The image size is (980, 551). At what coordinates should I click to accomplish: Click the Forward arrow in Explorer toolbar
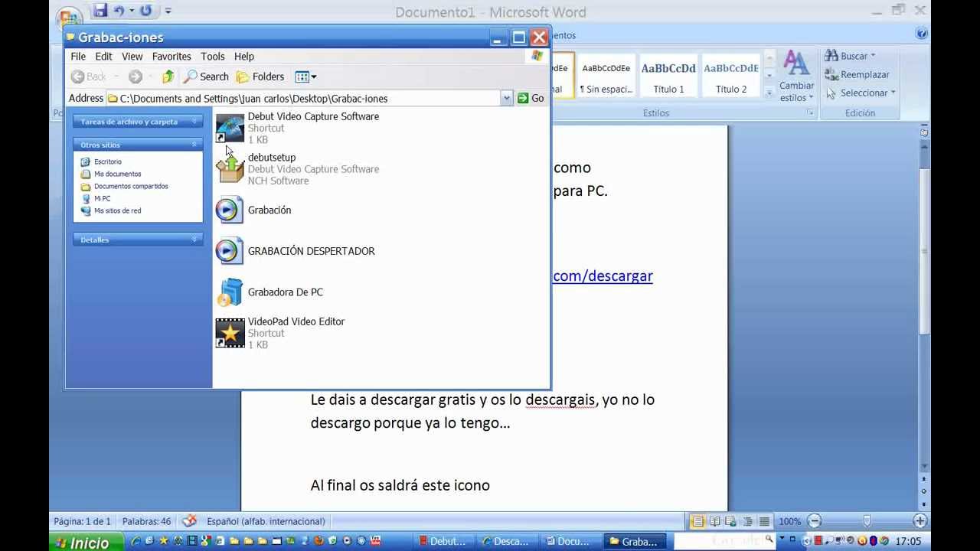tap(136, 77)
